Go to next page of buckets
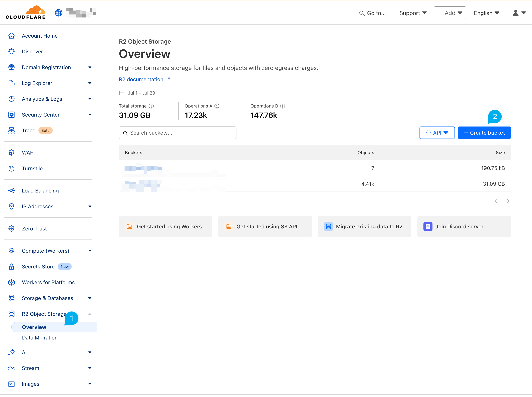This screenshot has width=532, height=397. (x=508, y=201)
